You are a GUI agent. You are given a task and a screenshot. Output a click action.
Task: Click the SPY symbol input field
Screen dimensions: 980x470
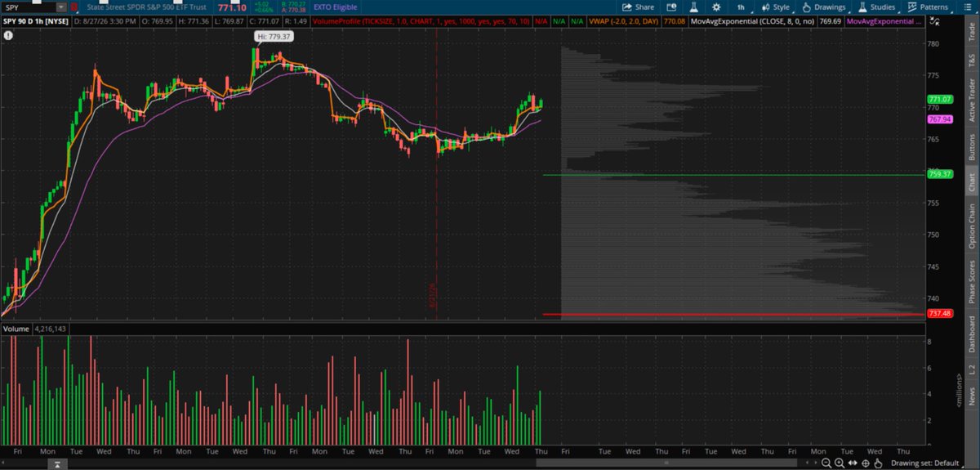click(29, 7)
